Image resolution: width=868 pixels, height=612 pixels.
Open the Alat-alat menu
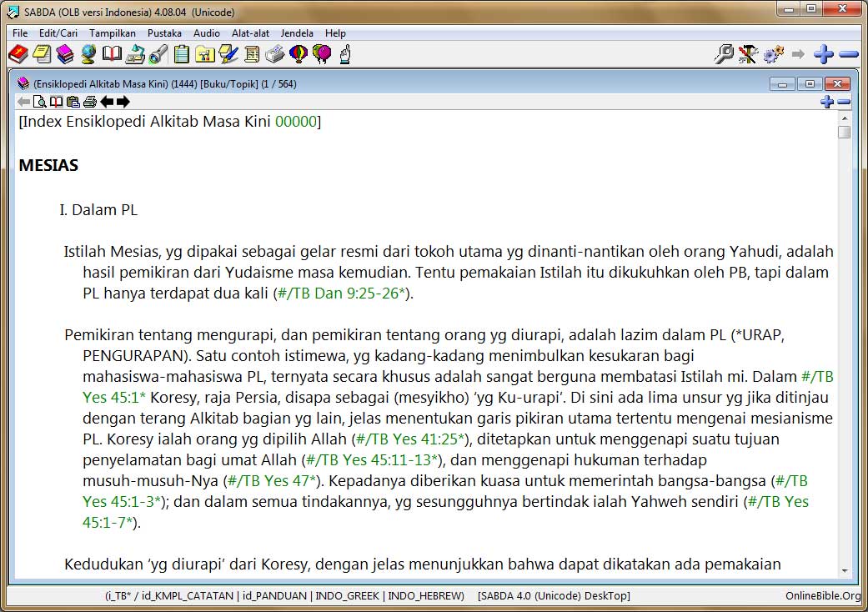[x=250, y=33]
